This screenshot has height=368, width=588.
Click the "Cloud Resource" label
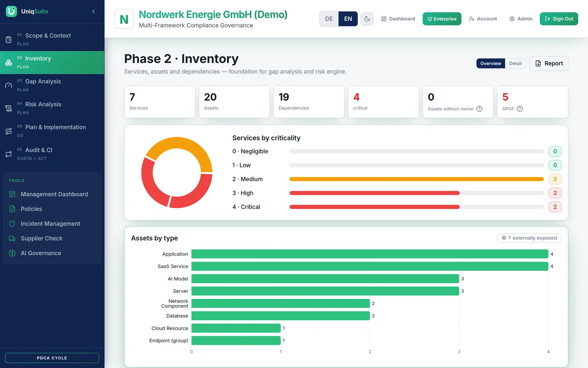click(170, 328)
